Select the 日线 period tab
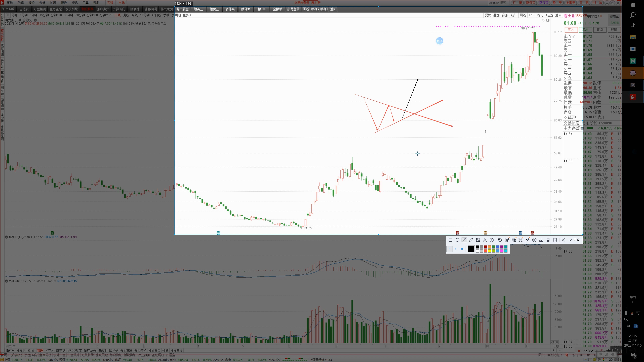 pos(118,15)
